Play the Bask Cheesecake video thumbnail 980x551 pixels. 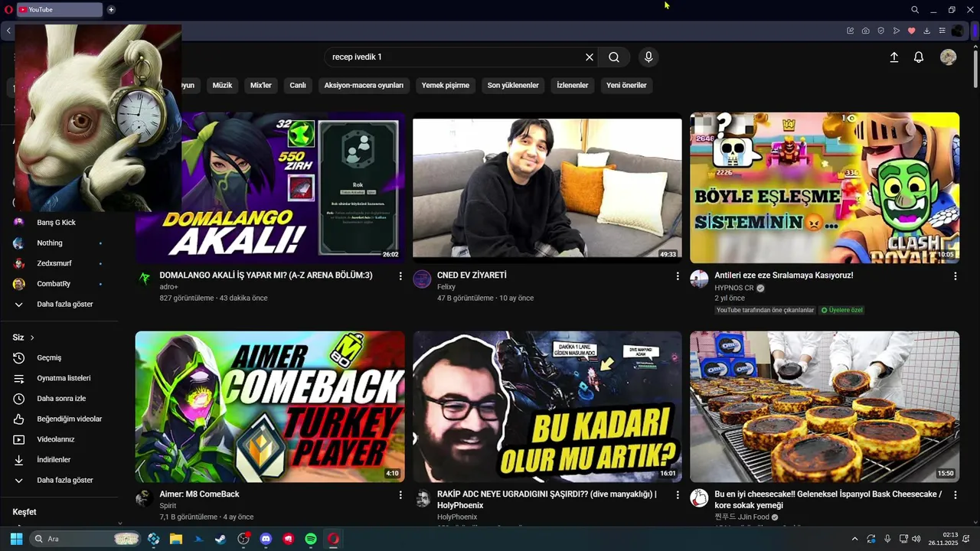825,407
